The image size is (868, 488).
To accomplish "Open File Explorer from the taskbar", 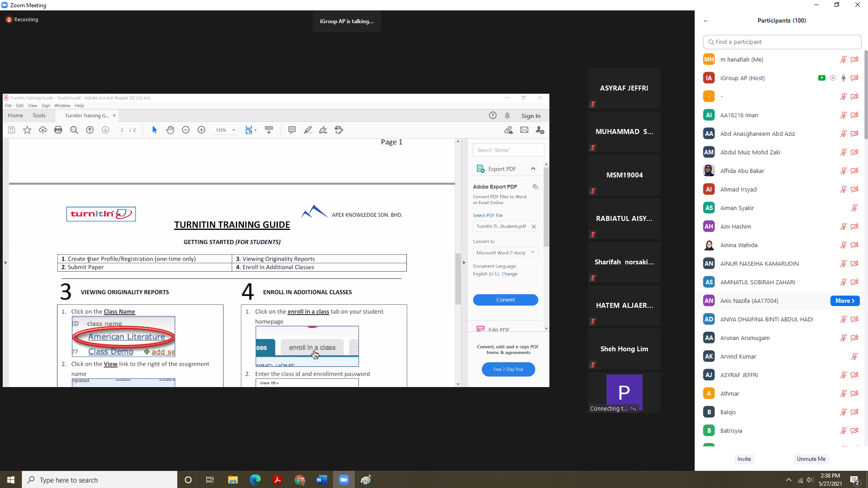I will click(x=233, y=480).
